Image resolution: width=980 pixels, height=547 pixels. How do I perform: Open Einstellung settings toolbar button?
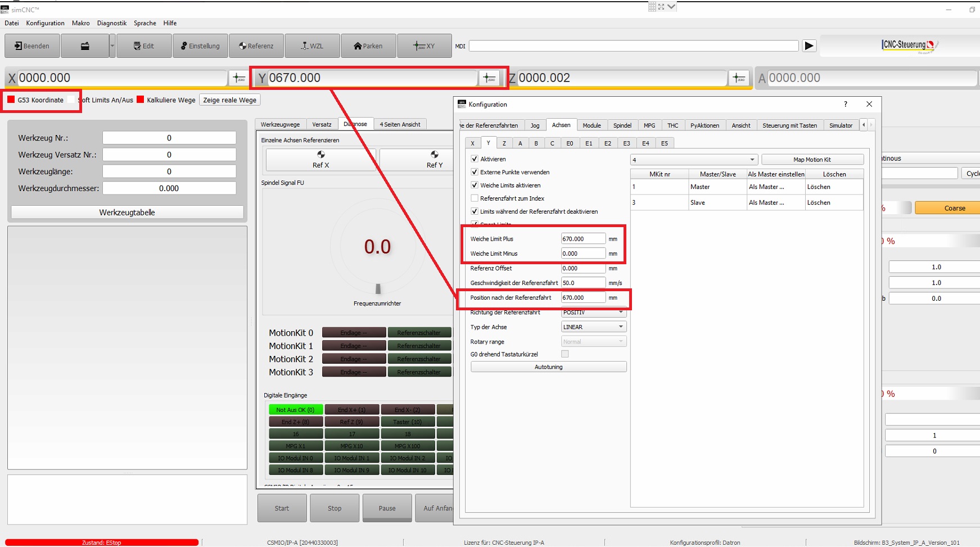coord(200,46)
